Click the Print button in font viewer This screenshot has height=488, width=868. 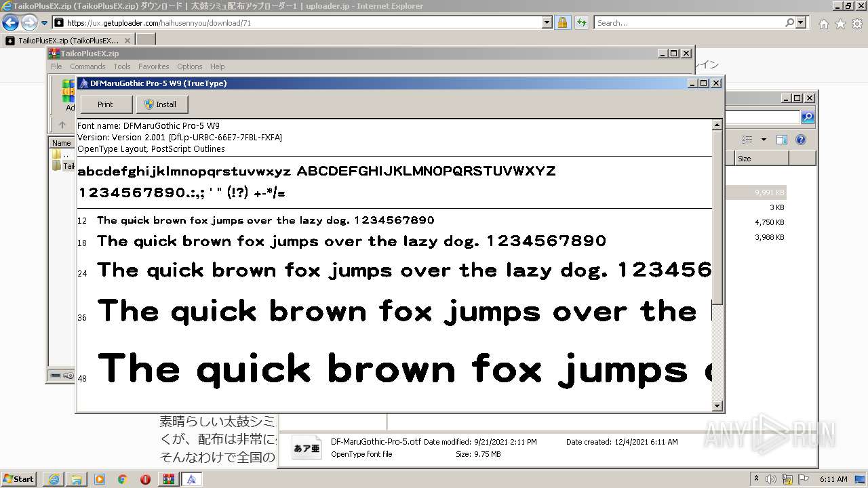tap(105, 104)
